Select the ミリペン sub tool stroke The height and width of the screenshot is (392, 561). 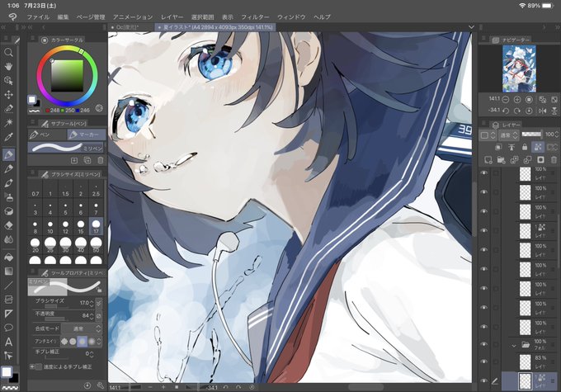pyautogui.click(x=66, y=147)
